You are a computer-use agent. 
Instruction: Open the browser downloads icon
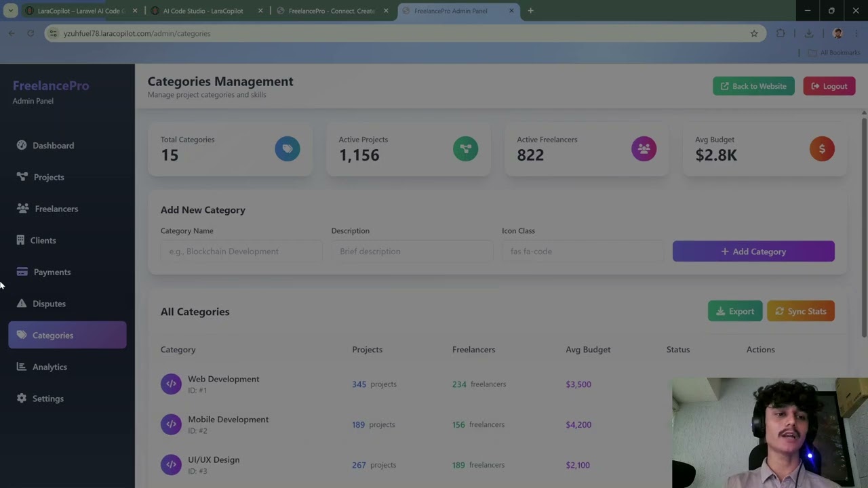coord(809,33)
